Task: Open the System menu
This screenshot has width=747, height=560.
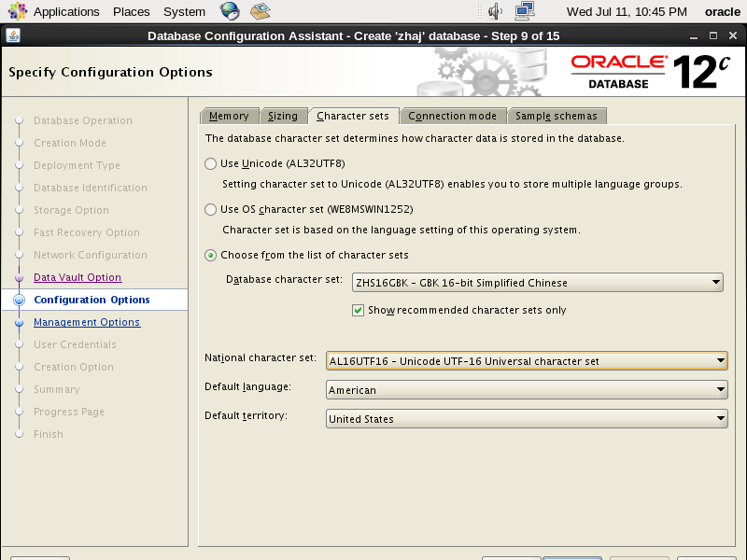Action: tap(184, 11)
